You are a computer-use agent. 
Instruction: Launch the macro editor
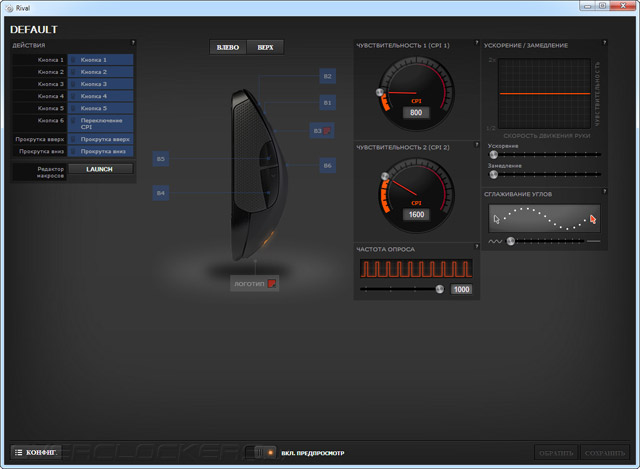[100, 169]
